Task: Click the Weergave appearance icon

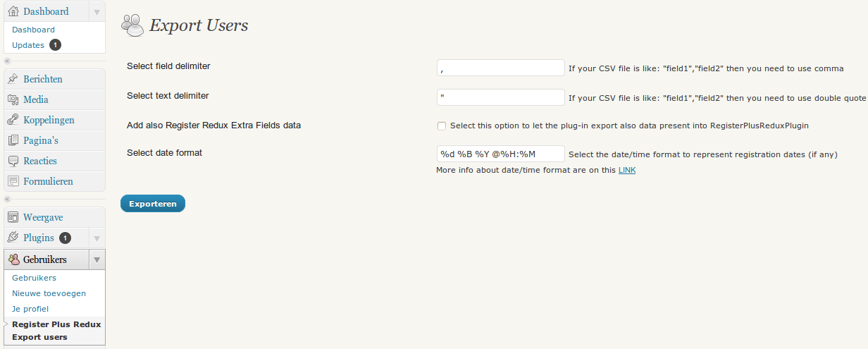Action: point(13,217)
